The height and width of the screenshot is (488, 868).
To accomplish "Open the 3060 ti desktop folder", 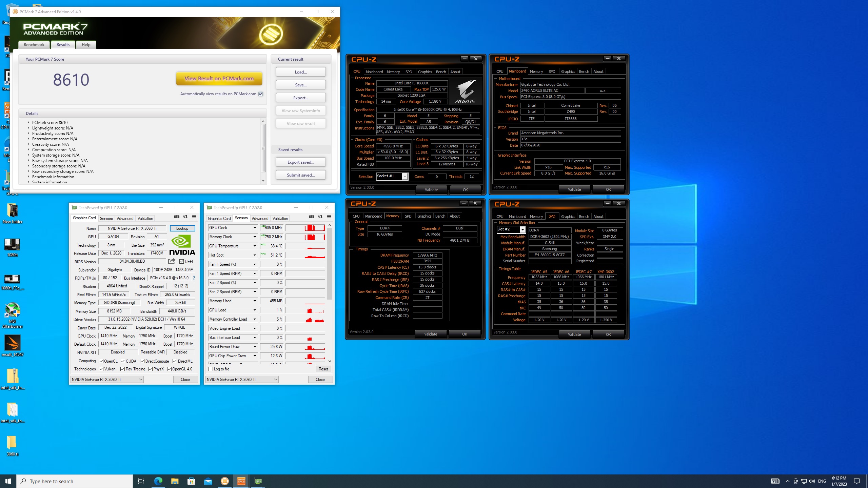I will (12, 445).
